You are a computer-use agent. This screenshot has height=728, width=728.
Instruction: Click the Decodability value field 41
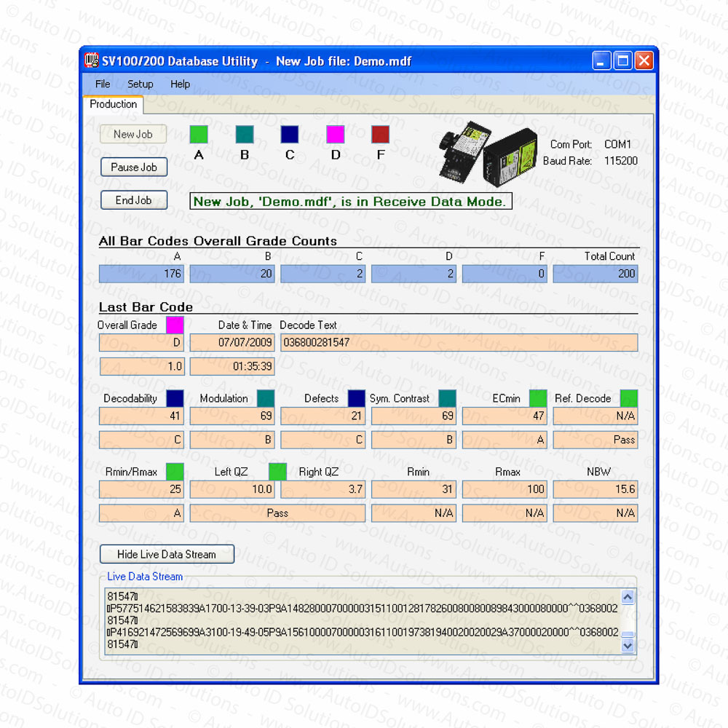[x=142, y=416]
